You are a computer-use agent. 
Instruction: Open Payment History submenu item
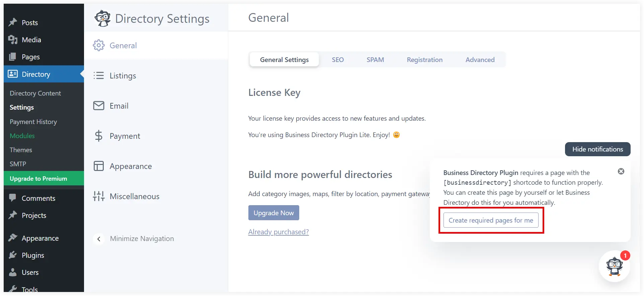[x=33, y=122]
